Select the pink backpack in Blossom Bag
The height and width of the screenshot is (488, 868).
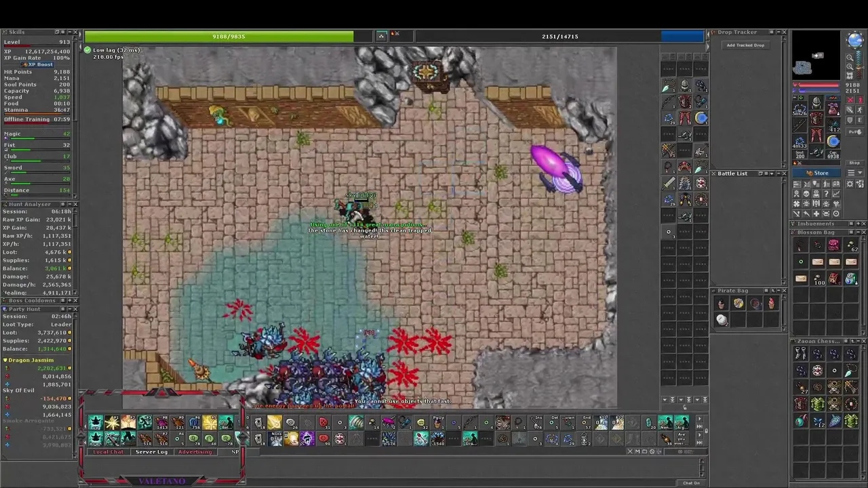tap(833, 245)
